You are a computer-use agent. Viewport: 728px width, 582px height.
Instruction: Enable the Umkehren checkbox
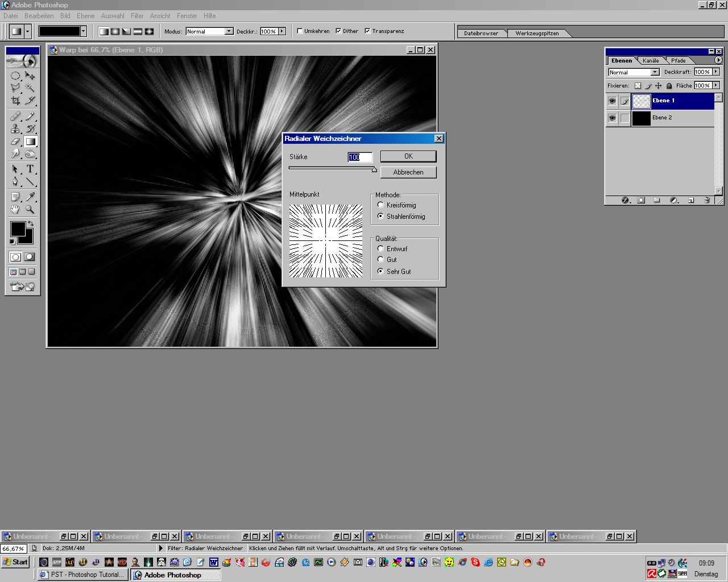[x=300, y=31]
